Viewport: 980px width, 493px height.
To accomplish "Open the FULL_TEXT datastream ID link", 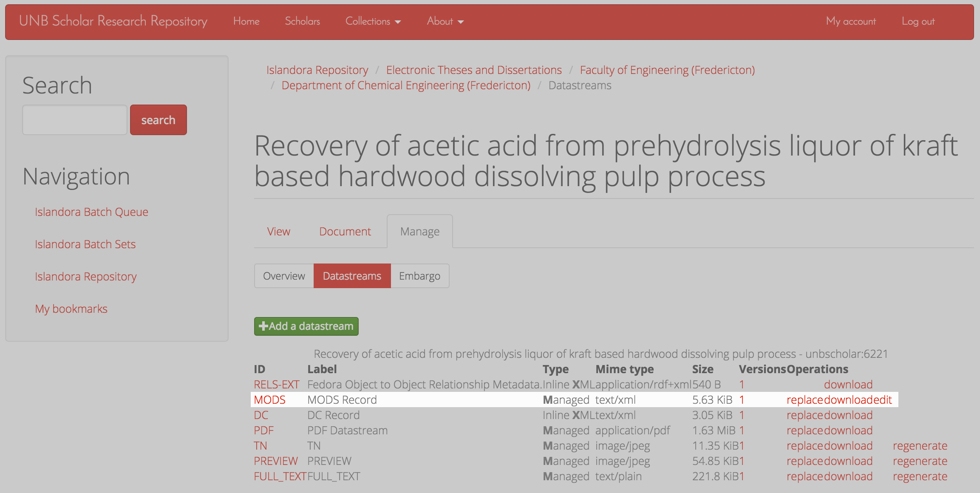I will click(x=280, y=476).
